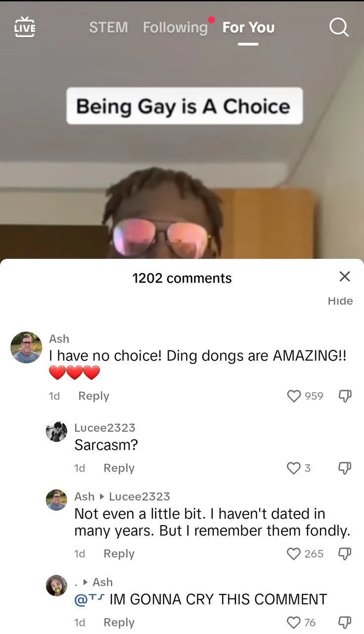This screenshot has width=364, height=634.
Task: Tap the search magnifier icon
Action: 339,27
